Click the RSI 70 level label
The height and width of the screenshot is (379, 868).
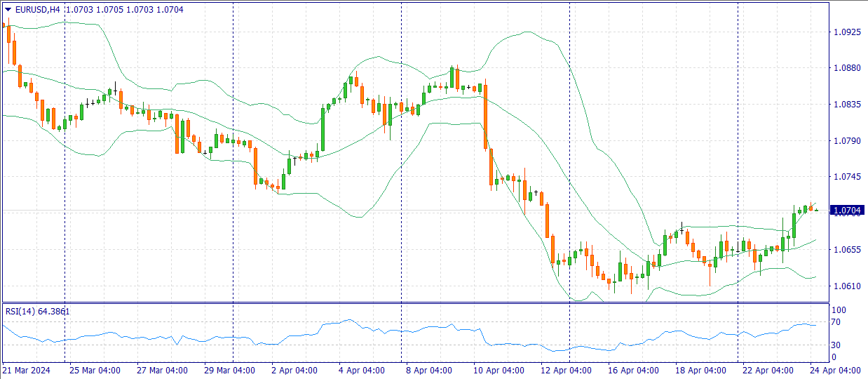[x=836, y=323]
